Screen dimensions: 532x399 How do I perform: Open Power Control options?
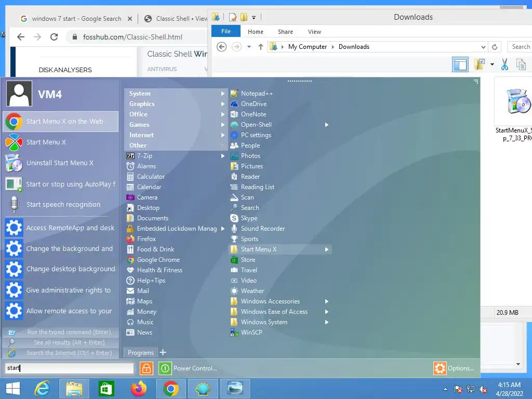tap(188, 368)
